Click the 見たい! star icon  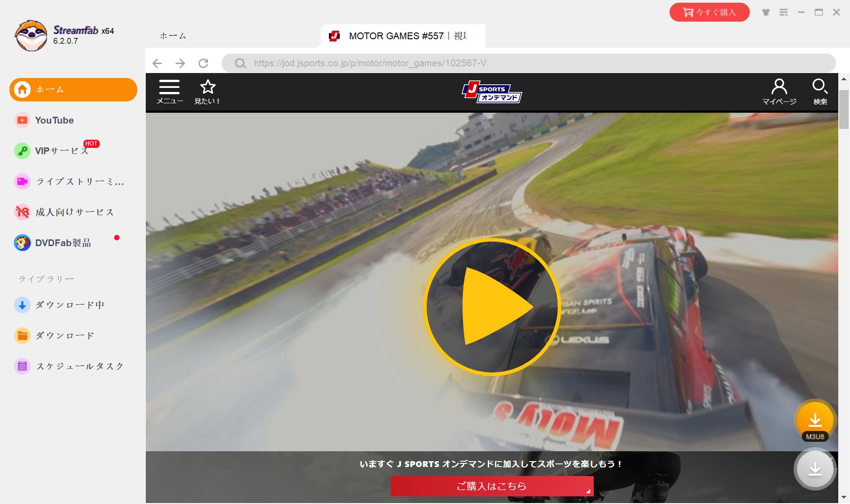pyautogui.click(x=208, y=92)
